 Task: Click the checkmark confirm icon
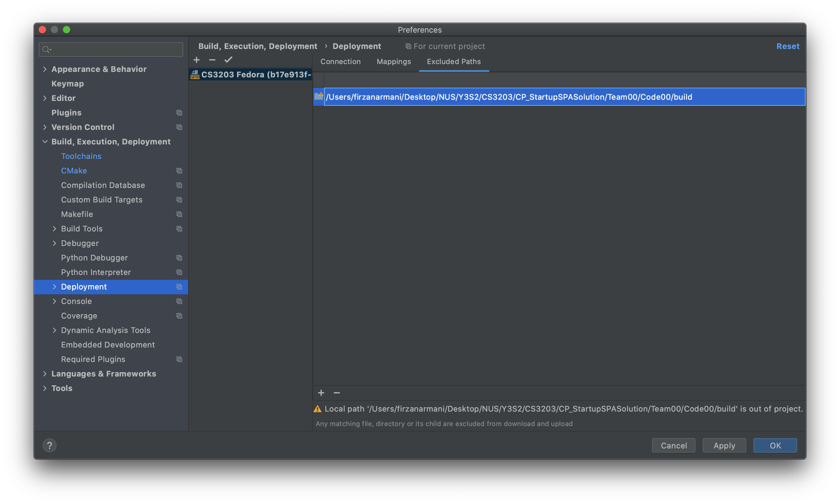coord(228,59)
